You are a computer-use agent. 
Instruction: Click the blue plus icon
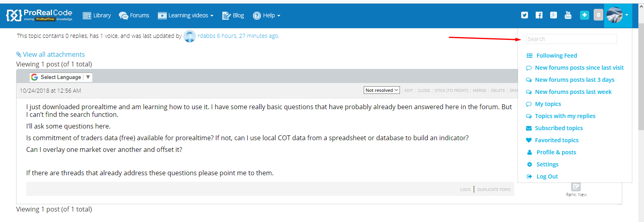(x=584, y=15)
